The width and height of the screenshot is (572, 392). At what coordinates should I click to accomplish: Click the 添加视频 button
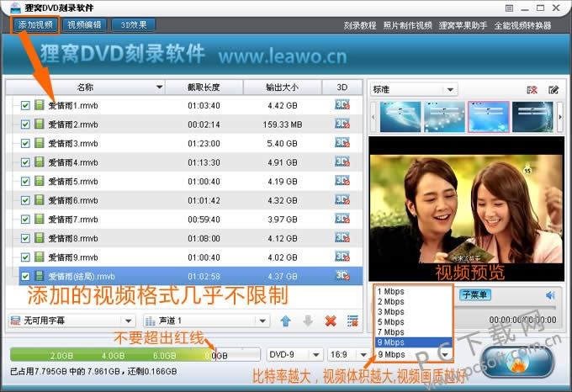point(35,25)
